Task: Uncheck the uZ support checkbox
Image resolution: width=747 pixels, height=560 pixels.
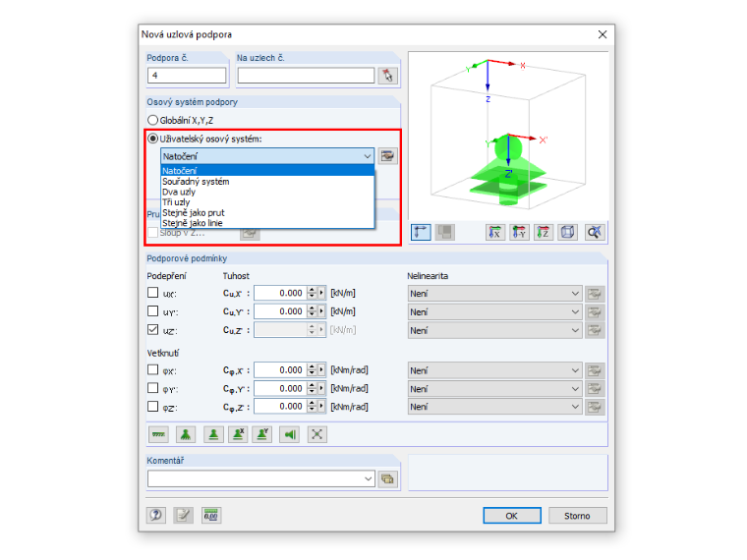Action: (152, 329)
